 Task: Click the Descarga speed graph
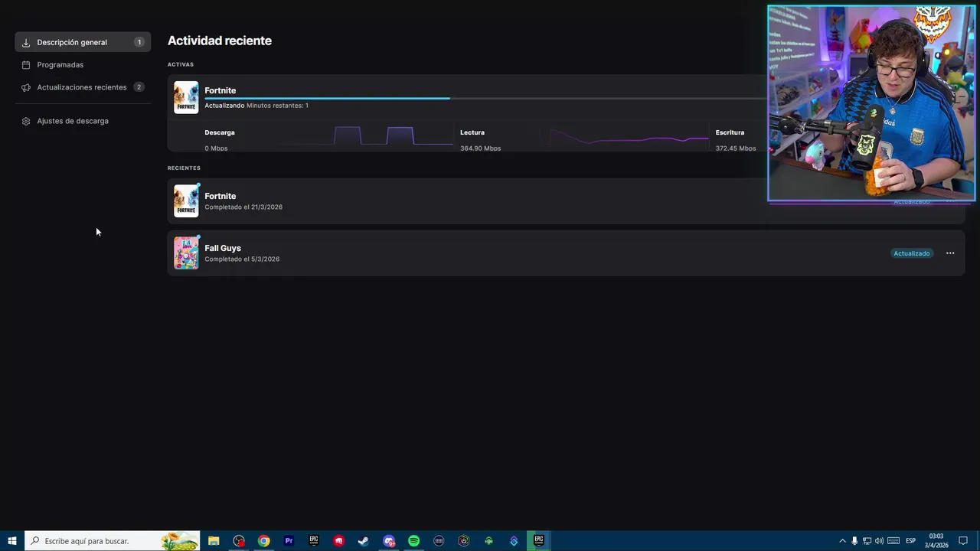coord(369,135)
